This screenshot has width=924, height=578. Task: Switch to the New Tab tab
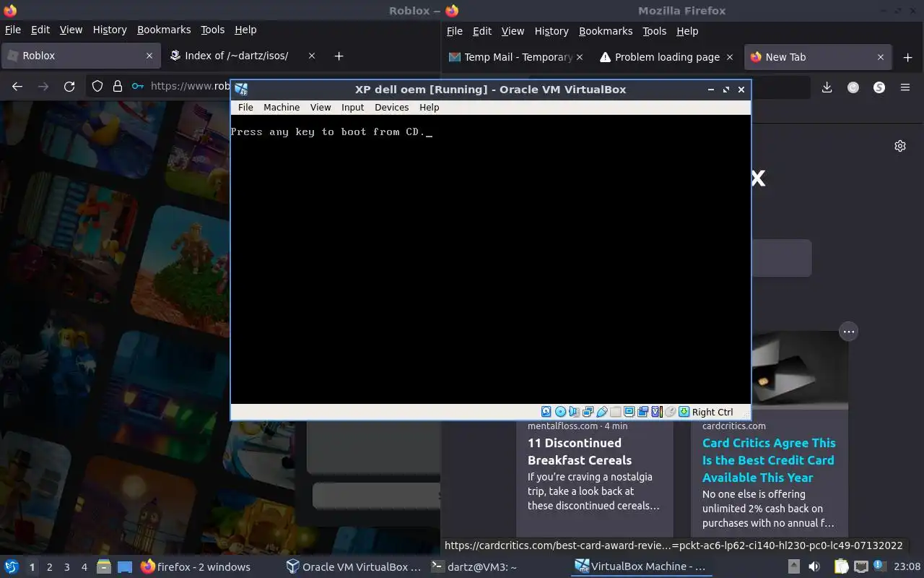[x=817, y=57]
